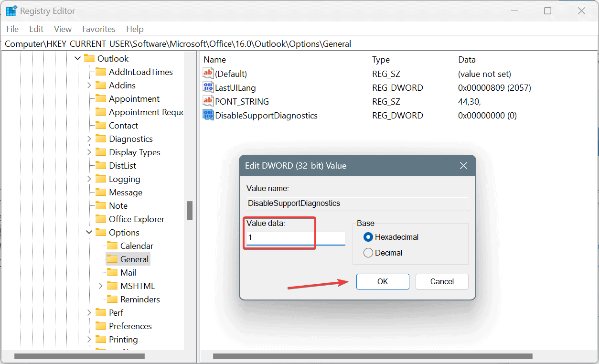Expand the Printing tree node
The image size is (599, 364).
[89, 339]
